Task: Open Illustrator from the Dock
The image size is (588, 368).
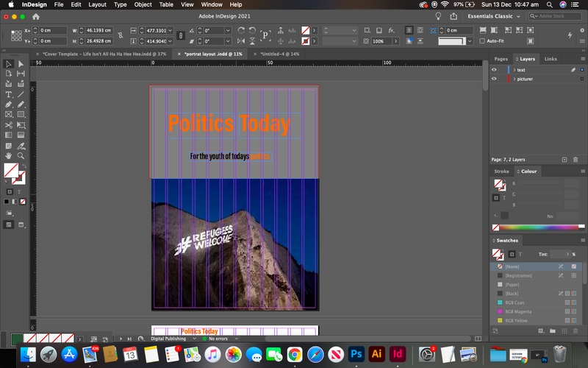Action: tap(377, 354)
